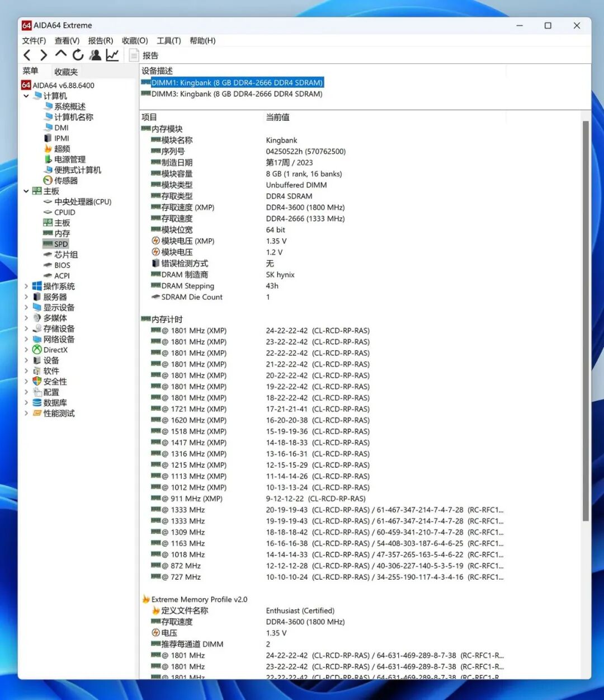Screen dimensions: 604x700
Task: Expand the 多媒体 tree node
Action: [x=26, y=318]
